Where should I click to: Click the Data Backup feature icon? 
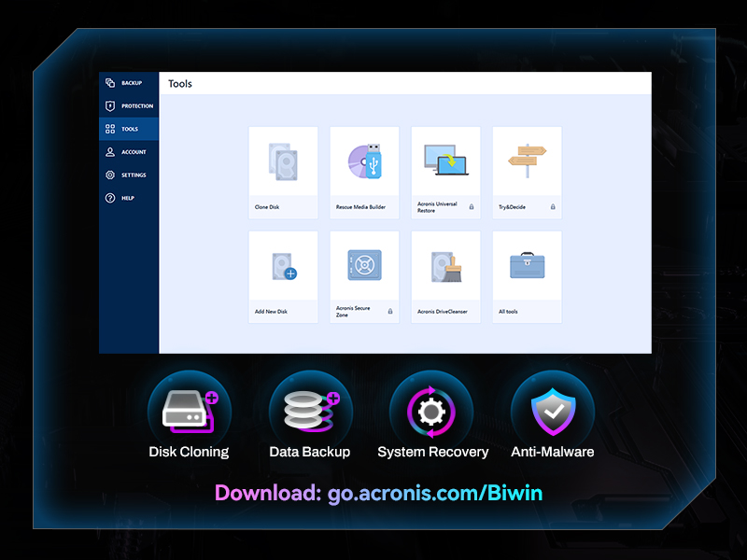[311, 411]
